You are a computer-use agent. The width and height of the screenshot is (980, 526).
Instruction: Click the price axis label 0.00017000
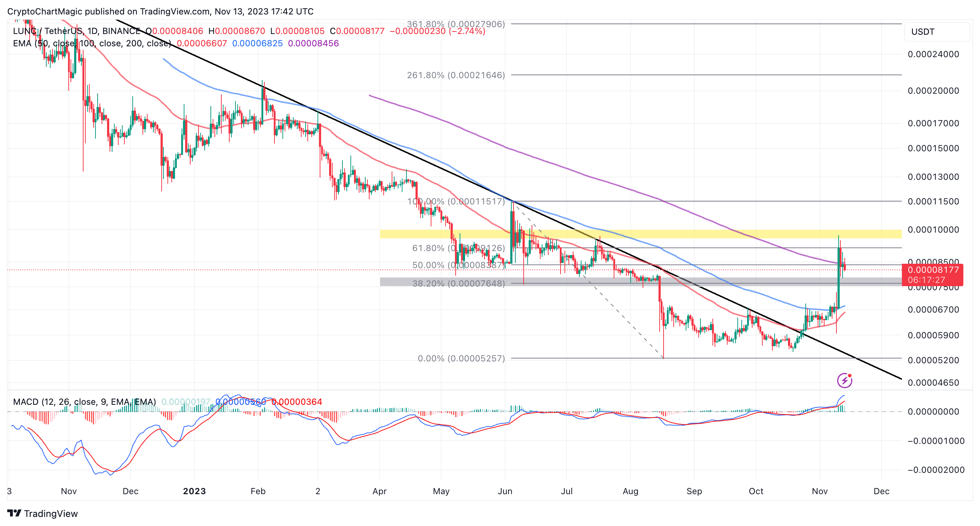click(x=933, y=123)
